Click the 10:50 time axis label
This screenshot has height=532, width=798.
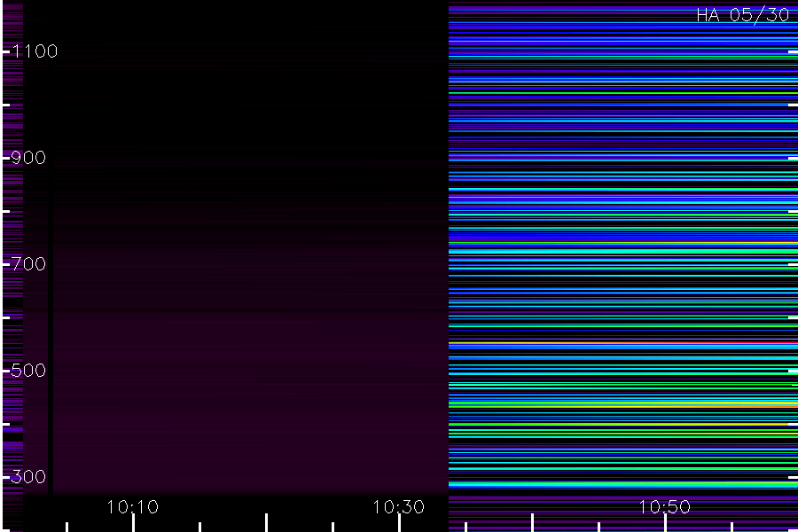[665, 507]
